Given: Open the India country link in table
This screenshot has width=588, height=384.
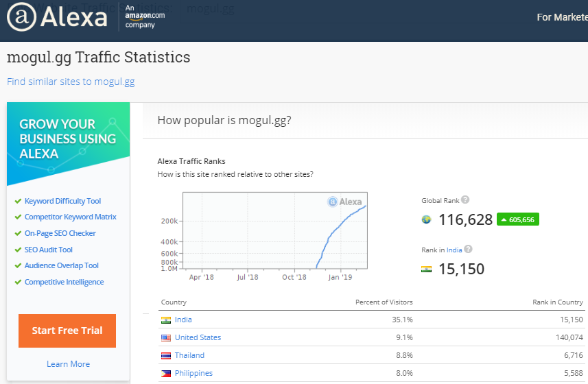Looking at the screenshot, I should tap(183, 320).
